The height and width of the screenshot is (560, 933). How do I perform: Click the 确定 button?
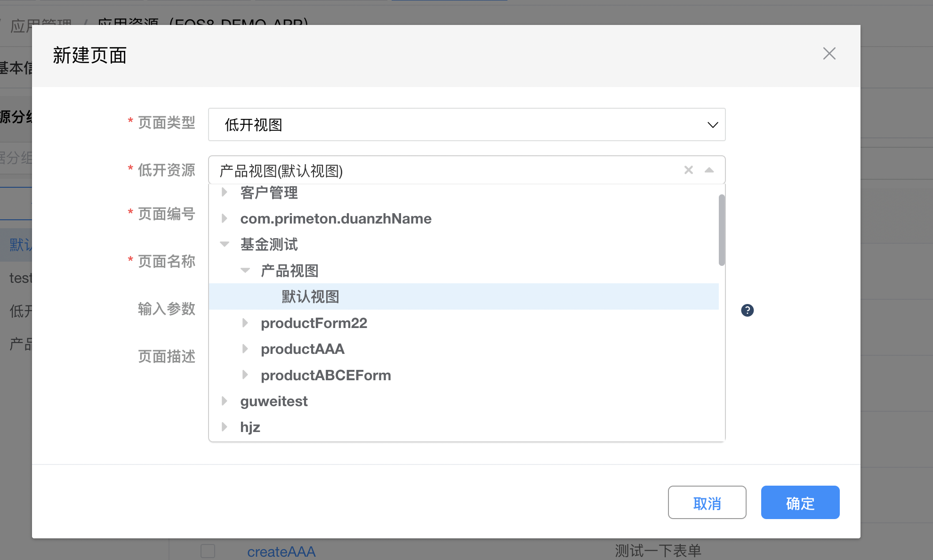(800, 503)
